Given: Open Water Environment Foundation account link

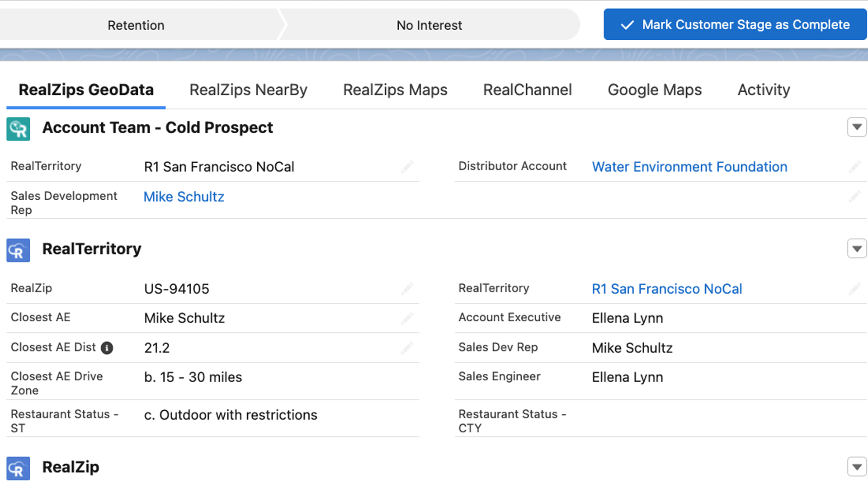Looking at the screenshot, I should click(x=689, y=167).
